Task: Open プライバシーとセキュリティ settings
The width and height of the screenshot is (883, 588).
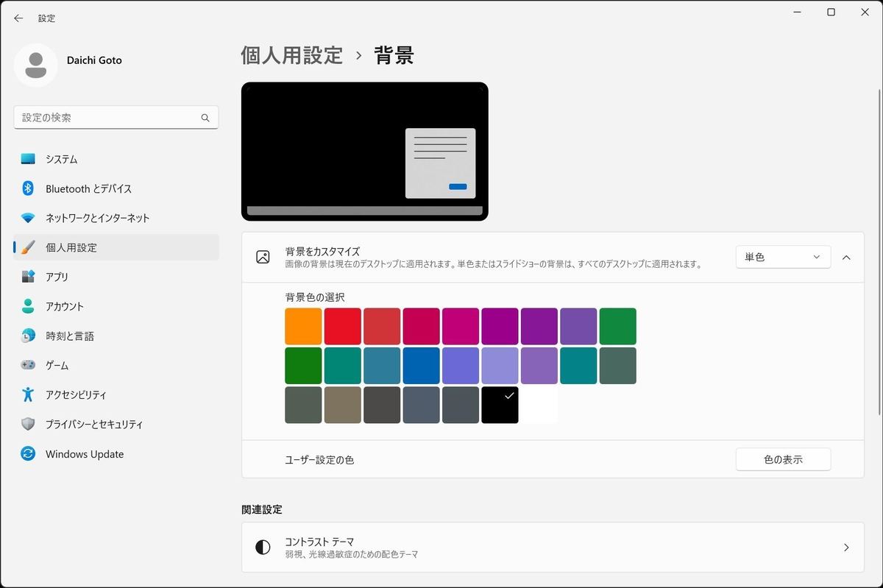Action: [116, 425]
